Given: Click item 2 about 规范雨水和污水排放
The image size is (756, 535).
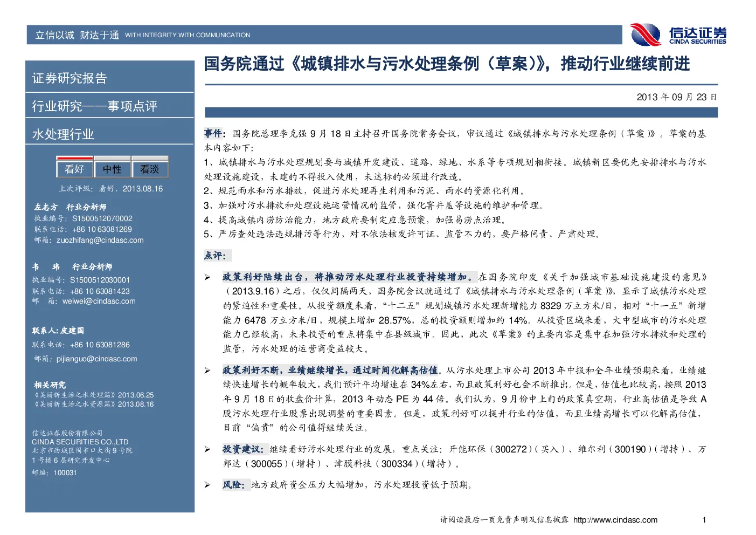Looking at the screenshot, I should [364, 190].
